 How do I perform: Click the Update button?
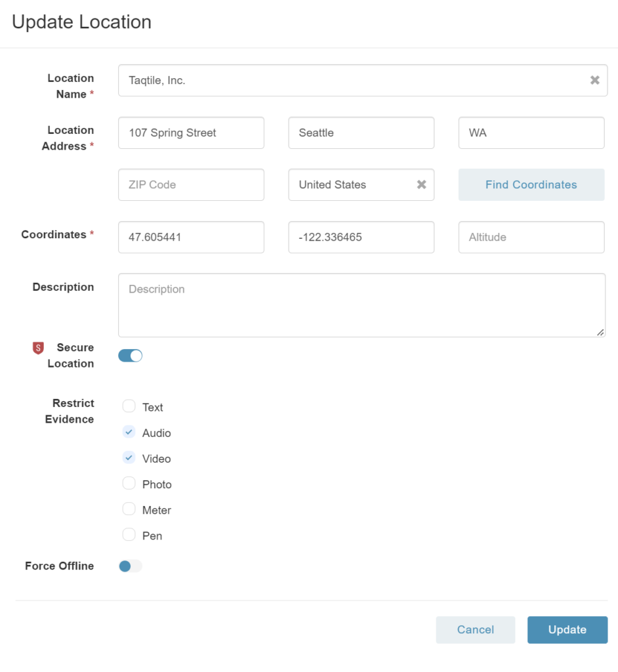pyautogui.click(x=567, y=629)
